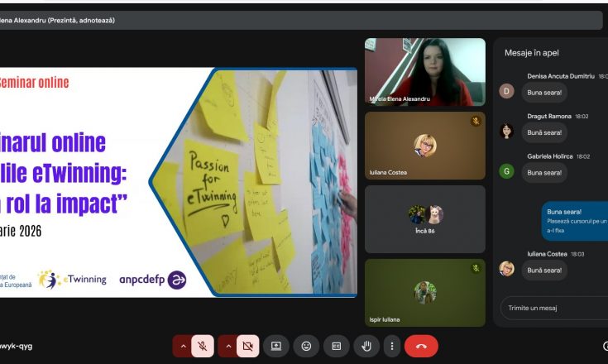Click the meeting code wyk-qyg

[x=17, y=346]
